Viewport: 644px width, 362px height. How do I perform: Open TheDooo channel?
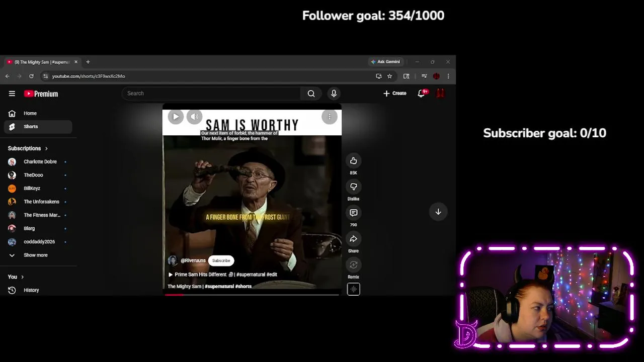(x=38, y=175)
